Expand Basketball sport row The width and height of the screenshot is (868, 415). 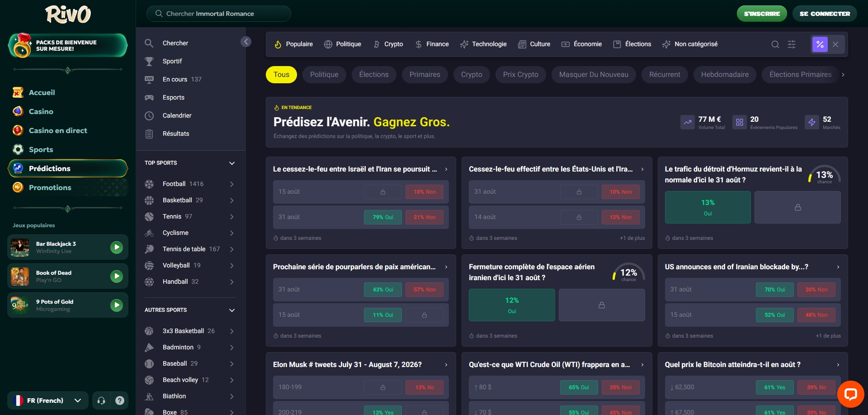coord(190,200)
